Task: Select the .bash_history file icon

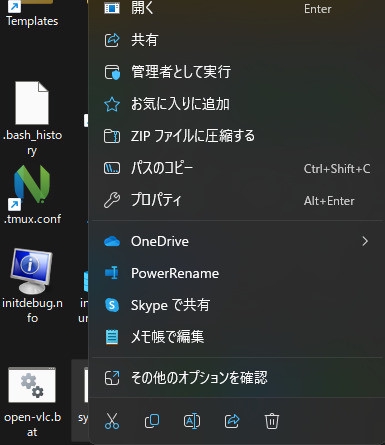Action: click(32, 103)
